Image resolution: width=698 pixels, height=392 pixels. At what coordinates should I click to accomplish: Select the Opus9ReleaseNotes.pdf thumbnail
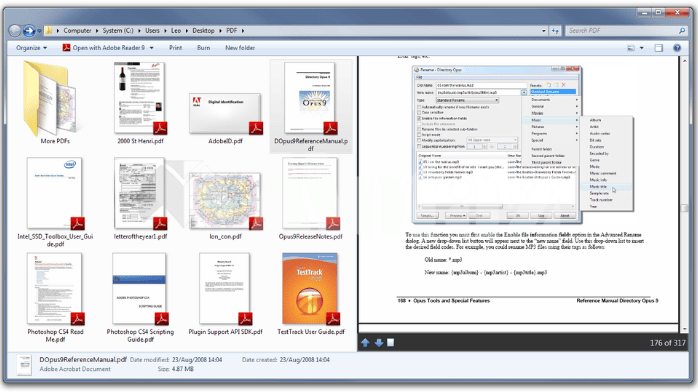[310, 194]
